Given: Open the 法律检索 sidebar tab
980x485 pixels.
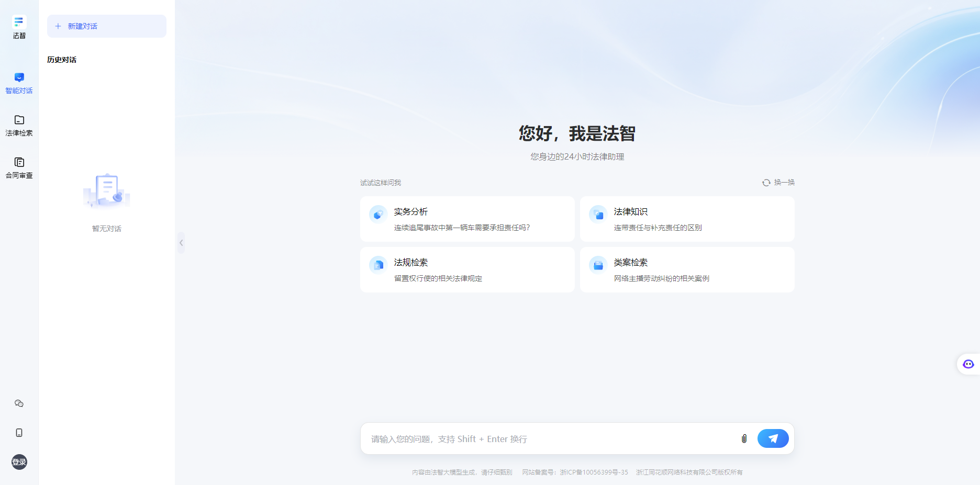Looking at the screenshot, I should point(19,126).
